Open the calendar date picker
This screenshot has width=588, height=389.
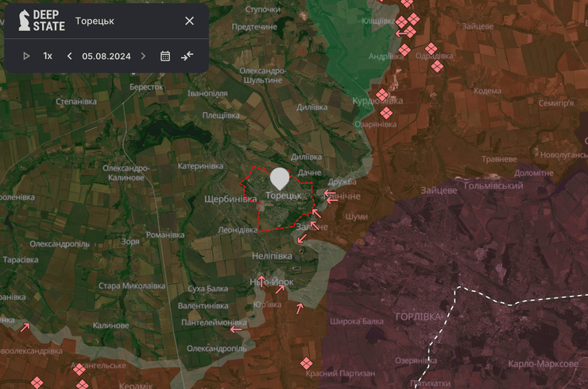point(165,56)
